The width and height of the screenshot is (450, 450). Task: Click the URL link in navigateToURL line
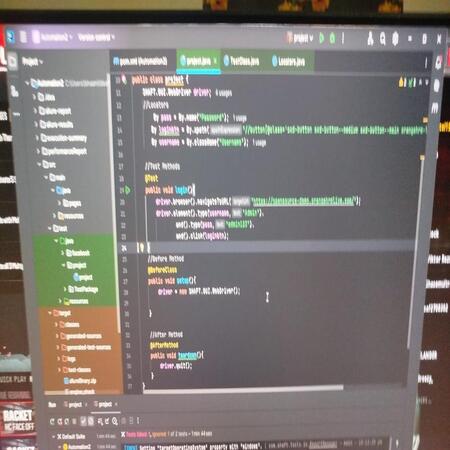[302, 201]
